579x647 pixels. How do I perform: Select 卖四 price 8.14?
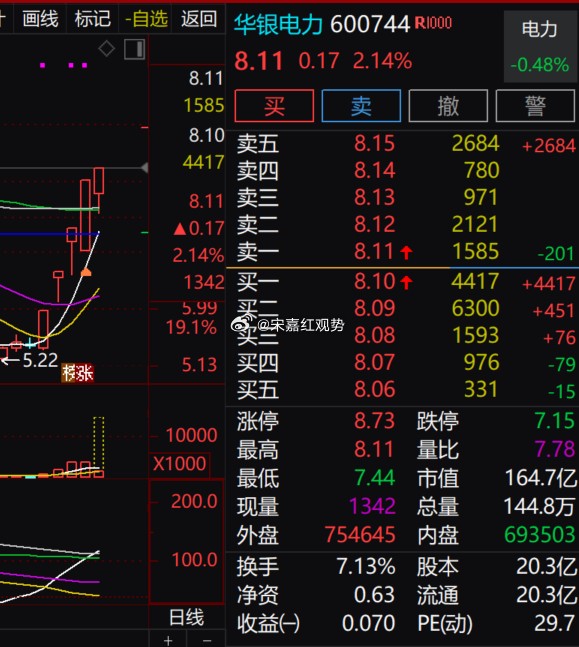(x=374, y=170)
